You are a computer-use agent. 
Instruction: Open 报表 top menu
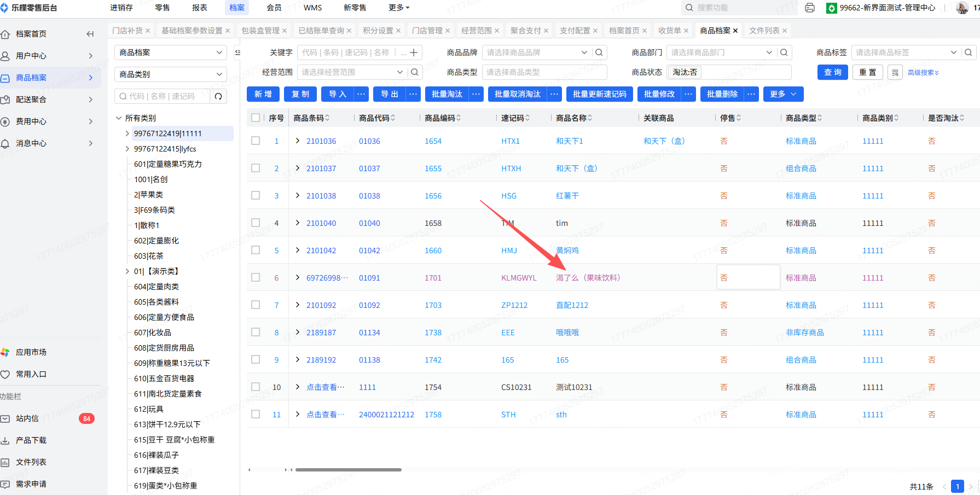click(200, 8)
